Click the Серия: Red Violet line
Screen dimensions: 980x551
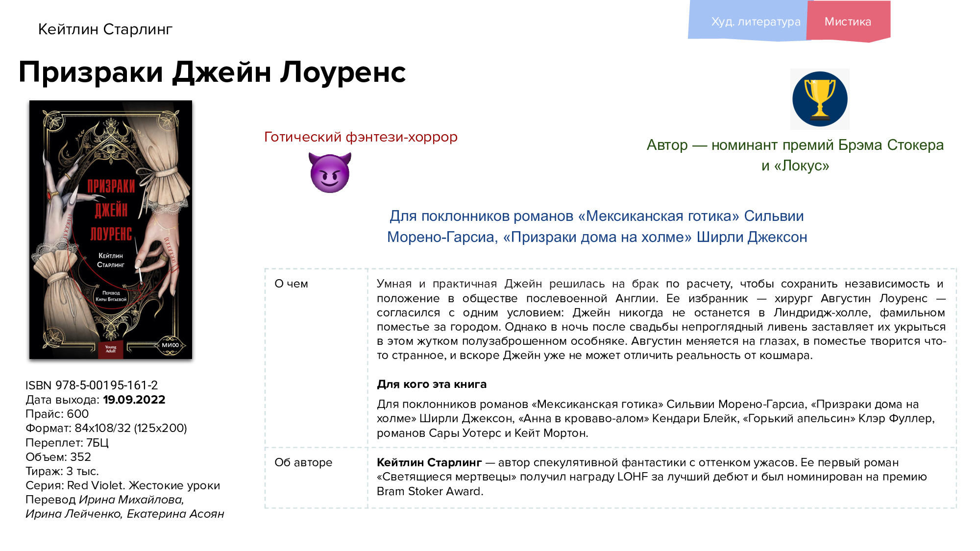click(122, 485)
